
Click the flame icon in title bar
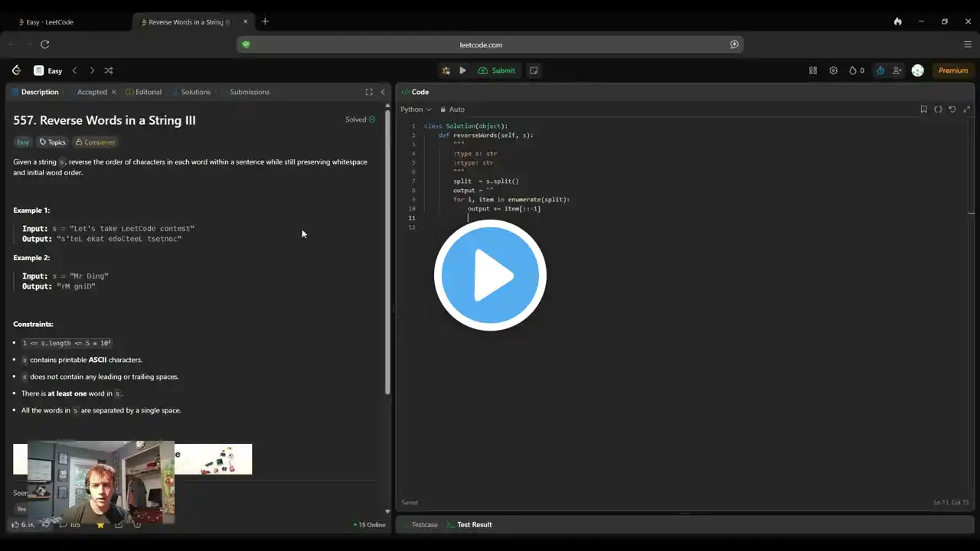897,21
